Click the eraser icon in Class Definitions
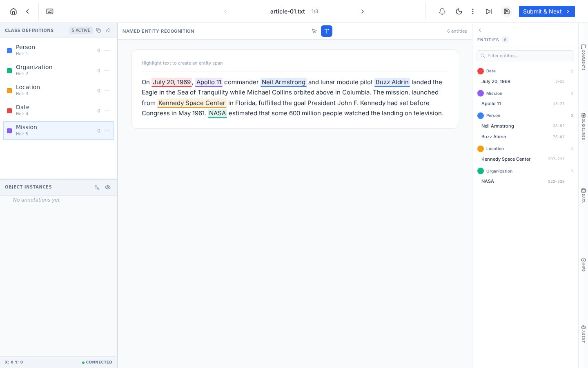 tap(108, 30)
